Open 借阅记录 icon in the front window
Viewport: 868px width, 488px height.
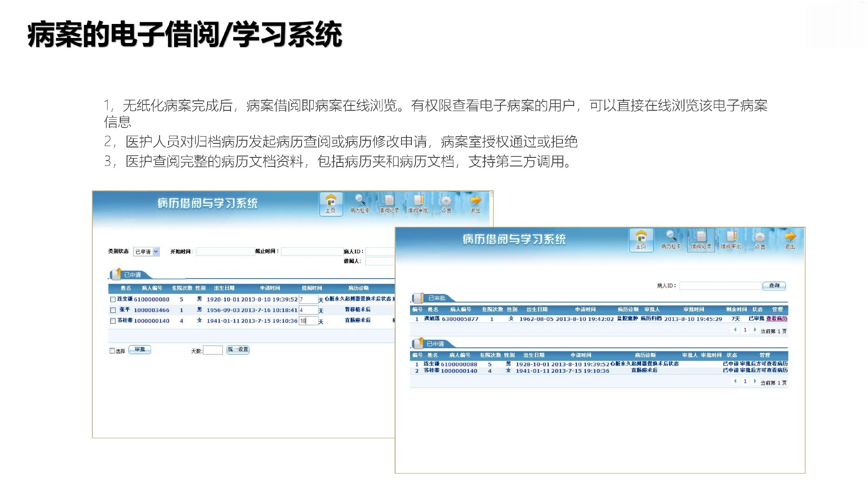[x=701, y=240]
